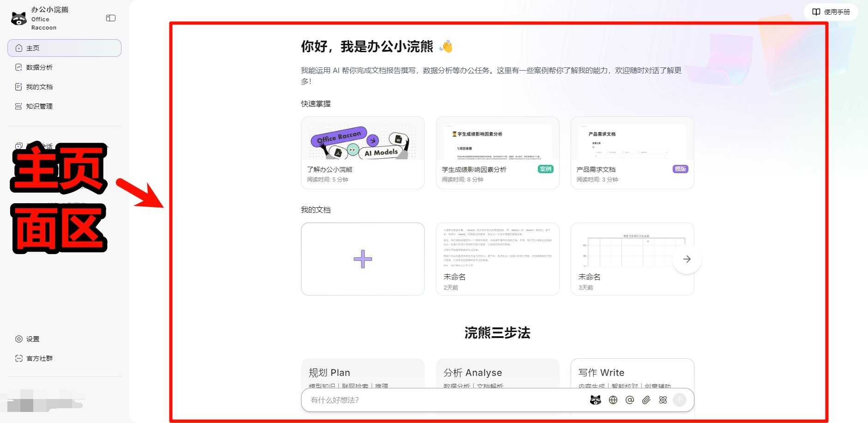Open the @ mention selector in the input bar

[630, 400]
